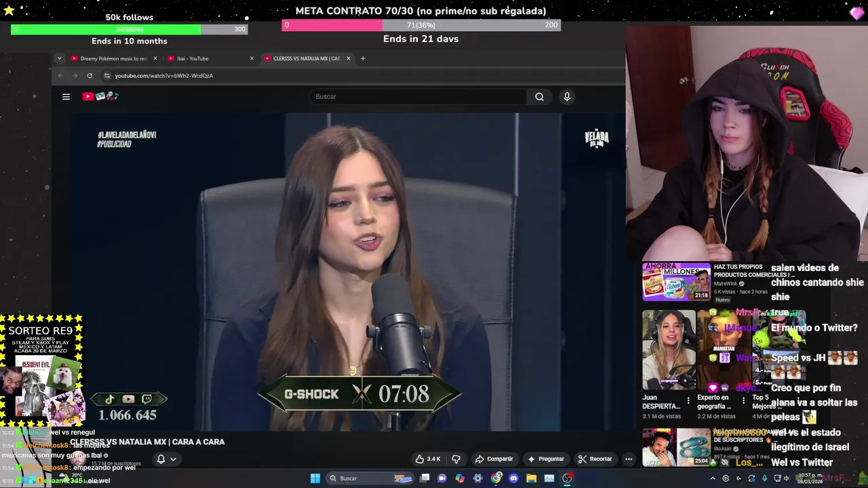Switch to the ibai - YouTube tab
This screenshot has height=488, width=868.
coord(210,58)
